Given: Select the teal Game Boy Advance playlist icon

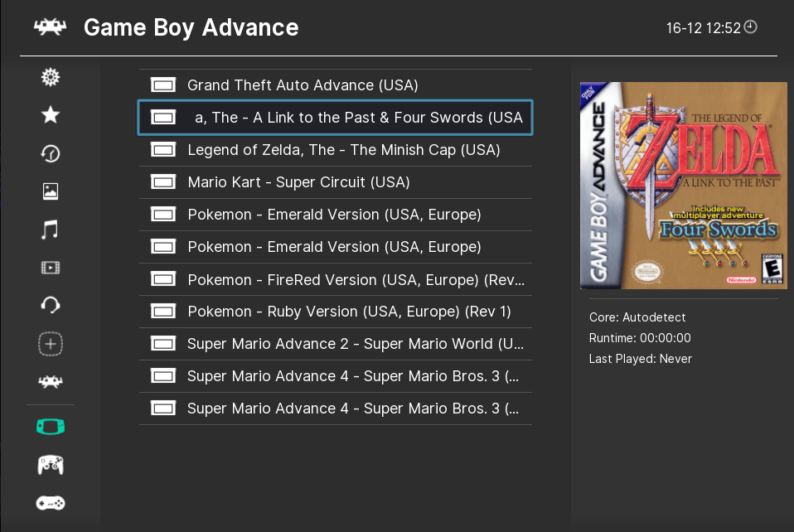Looking at the screenshot, I should point(51,427).
